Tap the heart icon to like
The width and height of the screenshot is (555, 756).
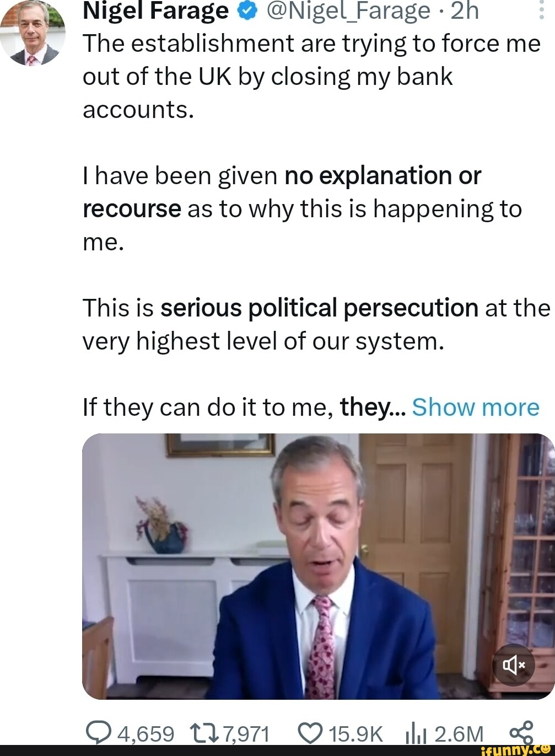pyautogui.click(x=310, y=733)
